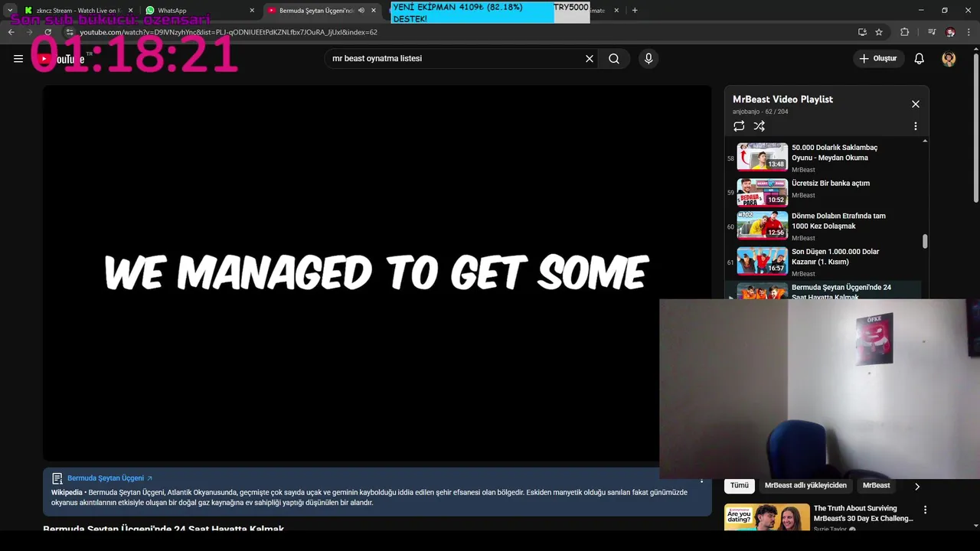This screenshot has height=551, width=980.
Task: Open the media control icon in toolbar
Action: pyautogui.click(x=932, y=32)
